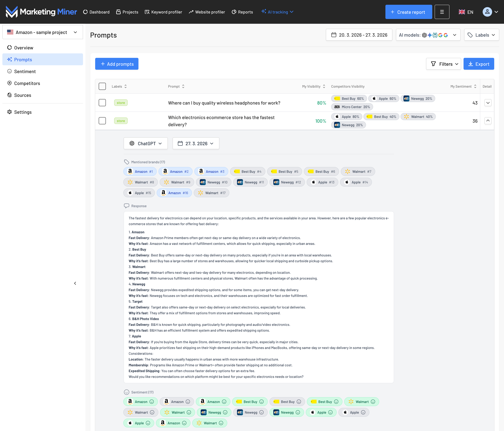Click the green store label tag

(x=121, y=103)
